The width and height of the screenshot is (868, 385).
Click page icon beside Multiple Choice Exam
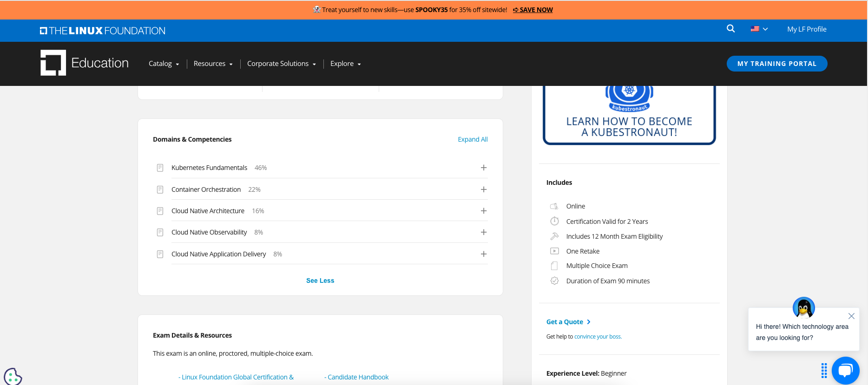554,266
